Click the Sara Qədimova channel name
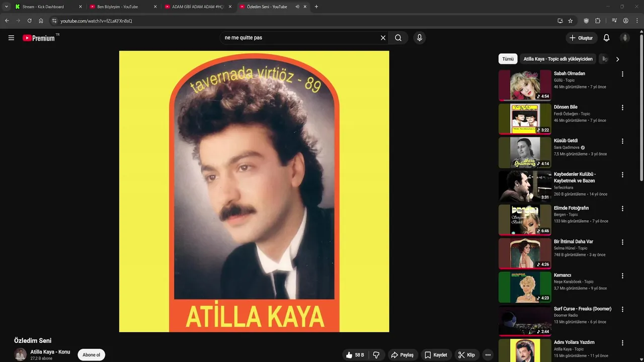644x362 pixels. pyautogui.click(x=567, y=147)
